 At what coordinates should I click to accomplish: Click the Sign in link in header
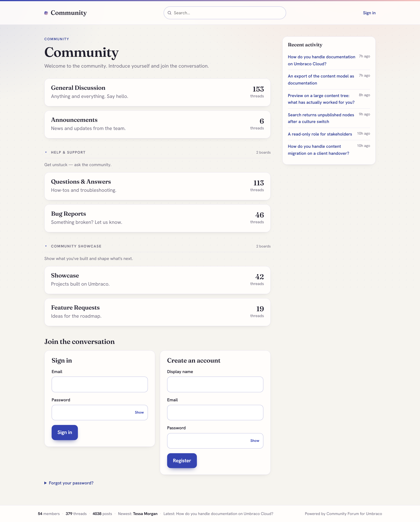point(369,13)
